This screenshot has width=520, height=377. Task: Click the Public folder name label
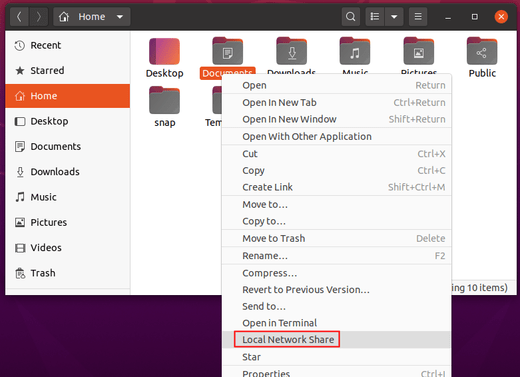(x=482, y=73)
